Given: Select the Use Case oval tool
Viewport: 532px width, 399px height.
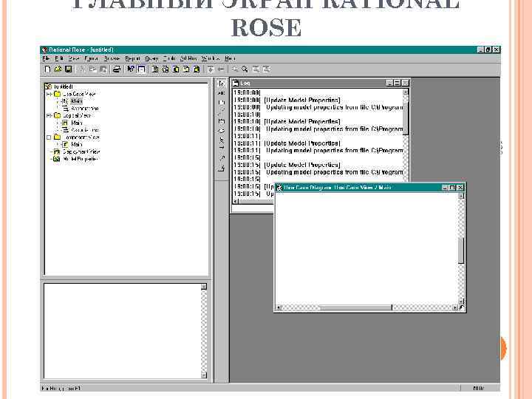Looking at the screenshot, I should coord(221,131).
